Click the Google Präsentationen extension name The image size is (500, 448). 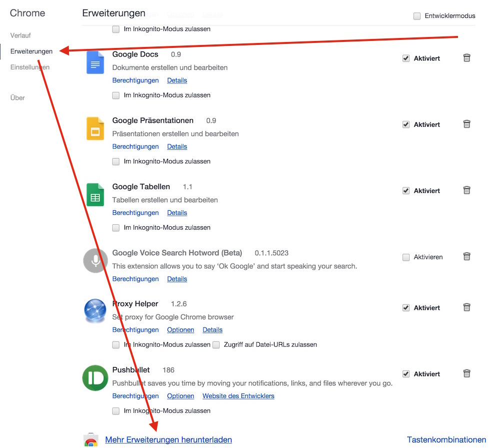click(x=152, y=120)
